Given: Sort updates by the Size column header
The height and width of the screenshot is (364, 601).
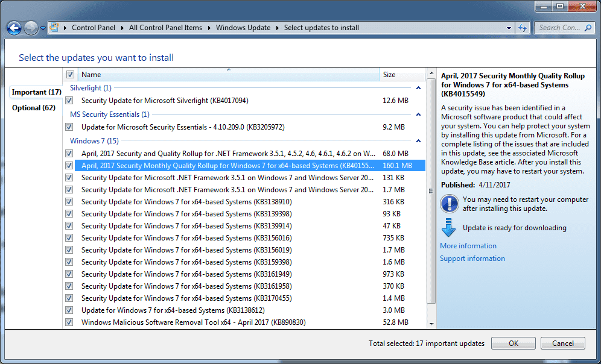Looking at the screenshot, I should coord(401,75).
